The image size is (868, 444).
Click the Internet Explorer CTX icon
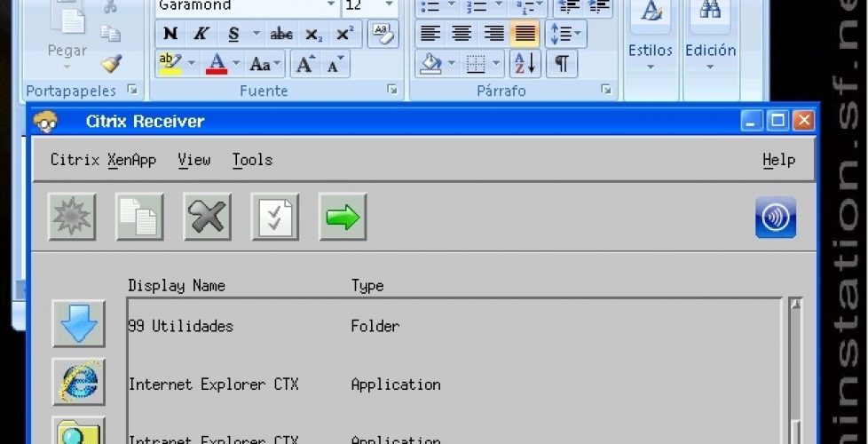click(x=79, y=382)
